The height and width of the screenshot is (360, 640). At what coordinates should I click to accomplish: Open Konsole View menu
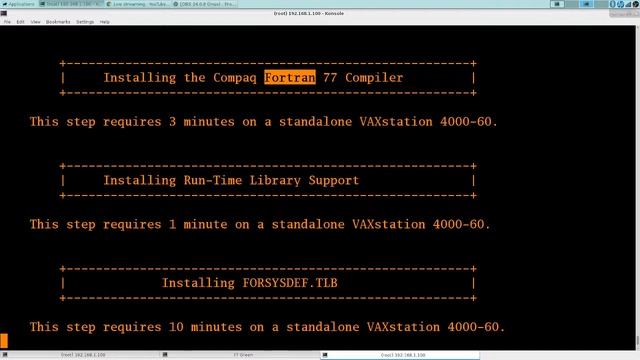pos(36,22)
